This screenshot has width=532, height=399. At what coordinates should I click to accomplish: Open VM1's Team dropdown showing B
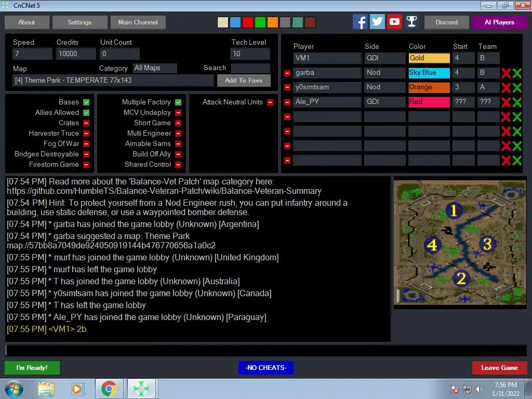click(488, 58)
